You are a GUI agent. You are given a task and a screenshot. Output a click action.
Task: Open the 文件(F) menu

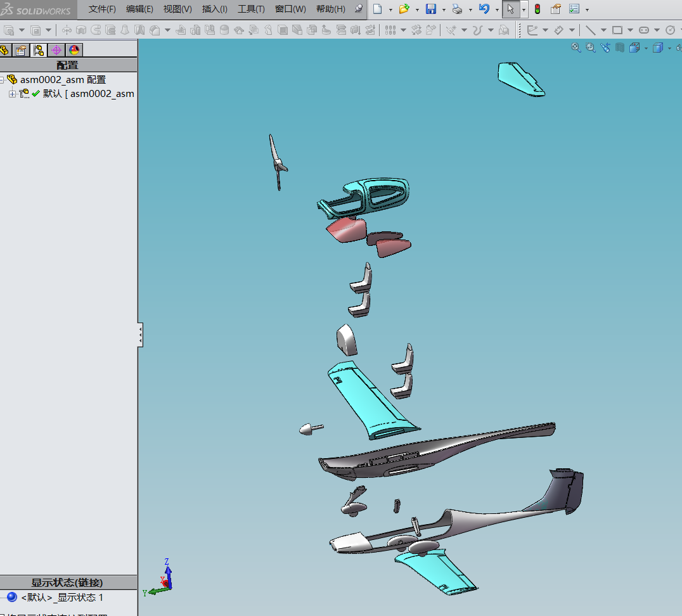pos(102,9)
